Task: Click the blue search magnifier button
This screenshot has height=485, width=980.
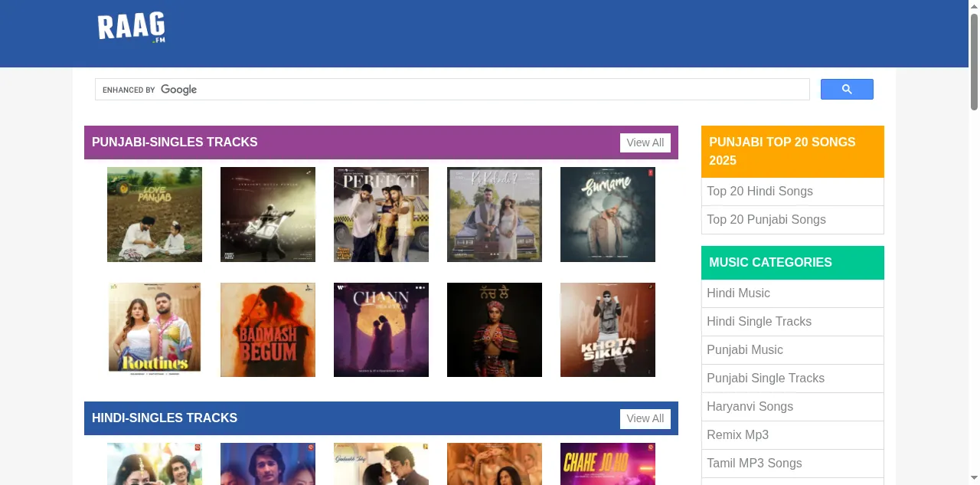Action: pyautogui.click(x=847, y=90)
